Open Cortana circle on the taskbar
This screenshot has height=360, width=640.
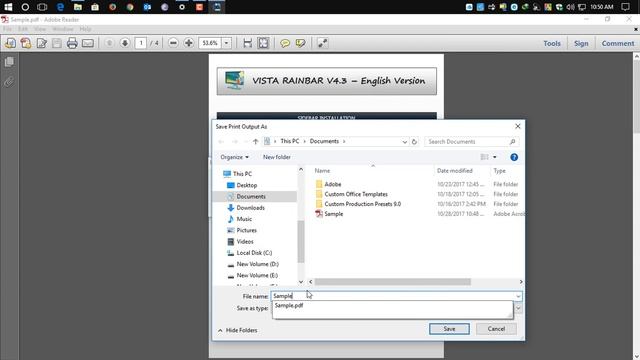[x=25, y=7]
